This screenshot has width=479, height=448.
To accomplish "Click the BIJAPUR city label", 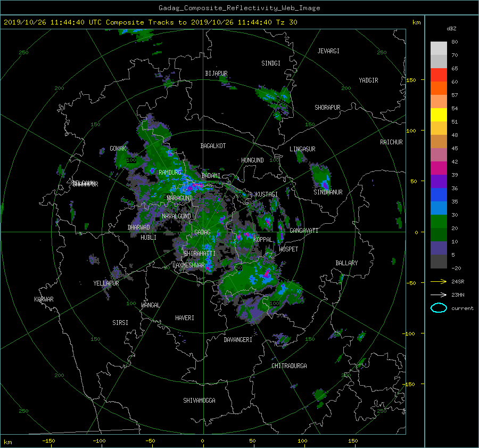I will 216,74.
